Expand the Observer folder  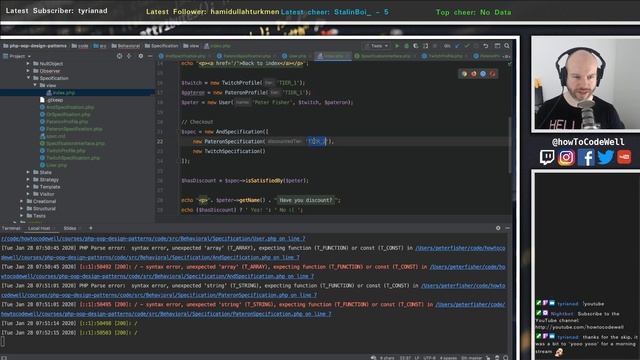tap(28, 71)
